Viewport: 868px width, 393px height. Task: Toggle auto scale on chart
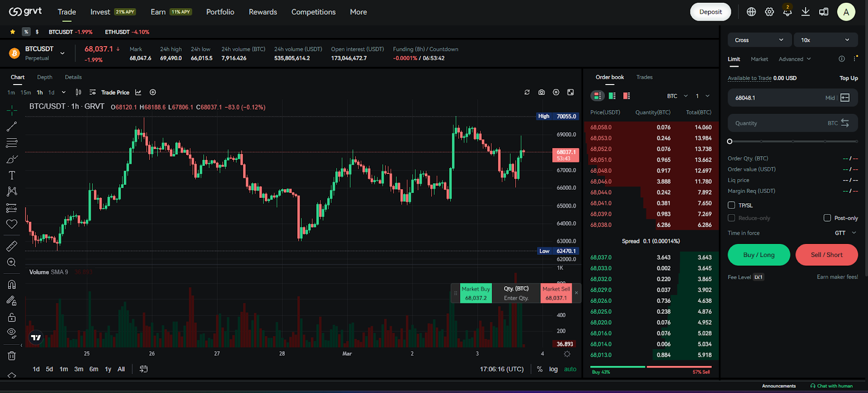(570, 369)
